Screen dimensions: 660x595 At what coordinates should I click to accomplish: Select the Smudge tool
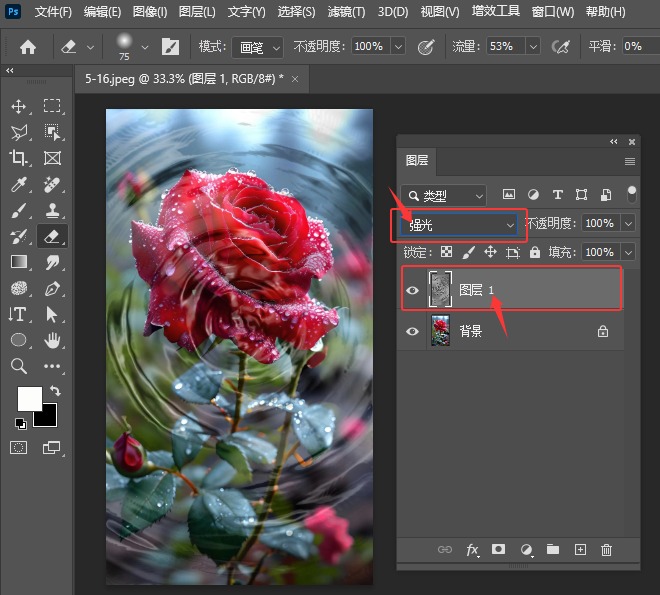click(x=52, y=263)
